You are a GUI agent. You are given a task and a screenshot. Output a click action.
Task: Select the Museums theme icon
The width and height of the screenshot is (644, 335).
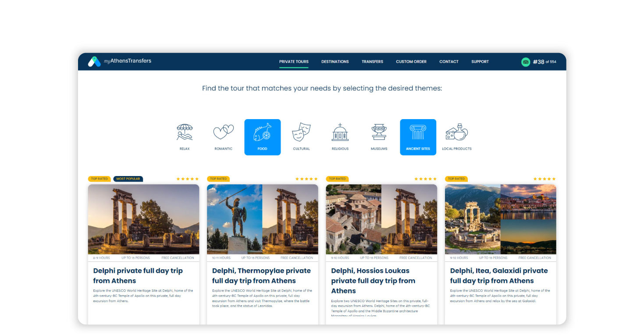pyautogui.click(x=379, y=136)
